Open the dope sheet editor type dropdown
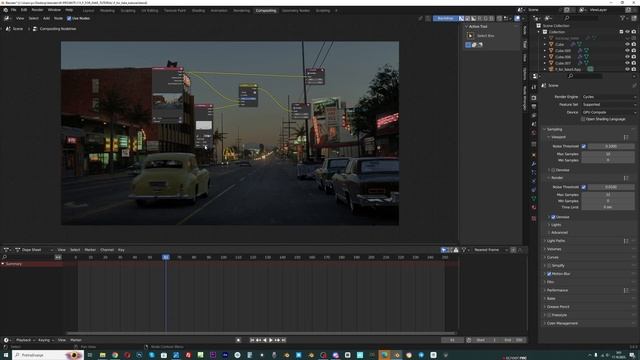This screenshot has width=640, height=360. (7, 250)
